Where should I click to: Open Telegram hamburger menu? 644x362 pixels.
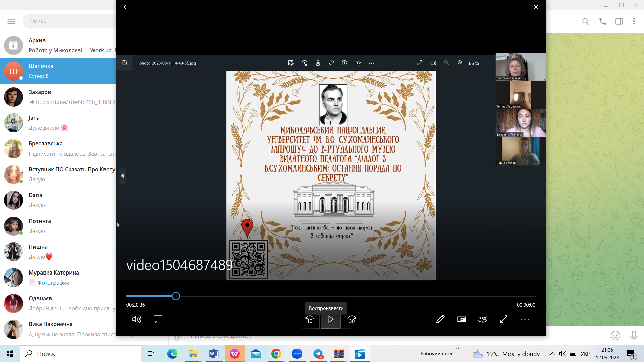[11, 21]
